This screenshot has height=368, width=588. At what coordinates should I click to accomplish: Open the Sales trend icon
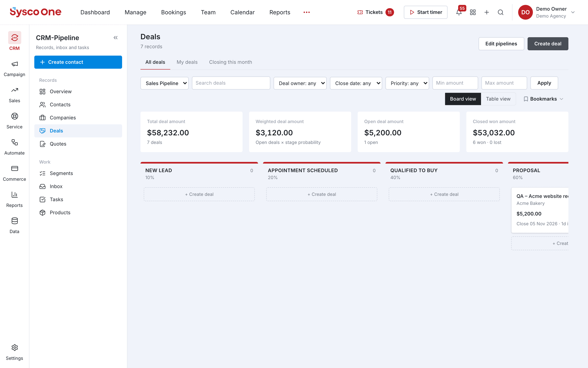coord(14,90)
